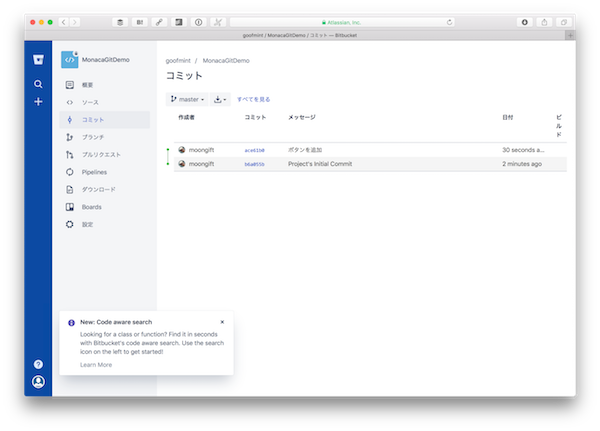Viewport: 600px width, 431px height.
Task: Click the Bitbucket logo icon
Action: (x=38, y=60)
